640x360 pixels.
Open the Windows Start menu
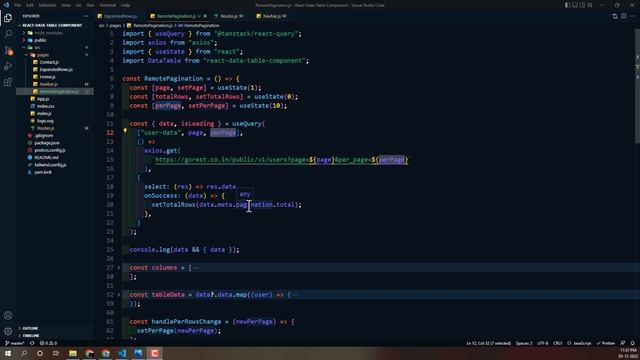pyautogui.click(x=8, y=353)
